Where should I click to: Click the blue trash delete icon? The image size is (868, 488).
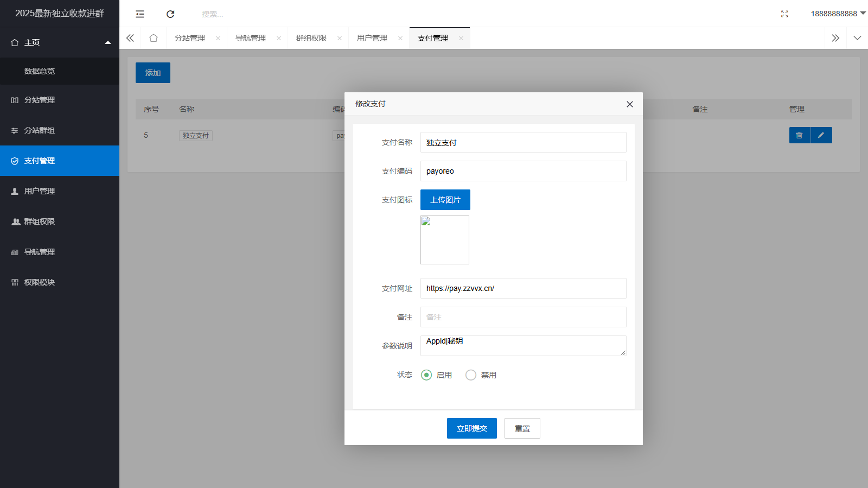point(799,135)
